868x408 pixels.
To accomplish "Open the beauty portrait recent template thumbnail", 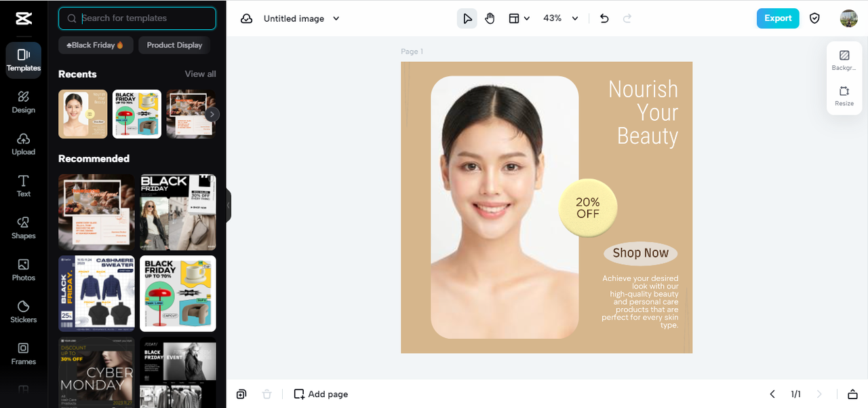I will (83, 114).
